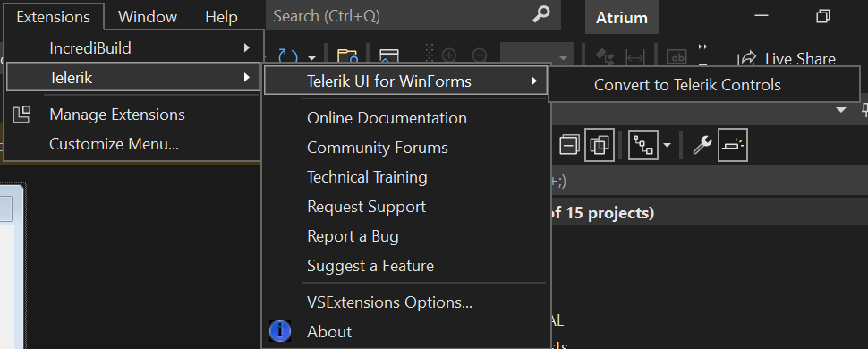Screen dimensions: 868x349
Task: Open the Extensions menu
Action: [x=53, y=17]
